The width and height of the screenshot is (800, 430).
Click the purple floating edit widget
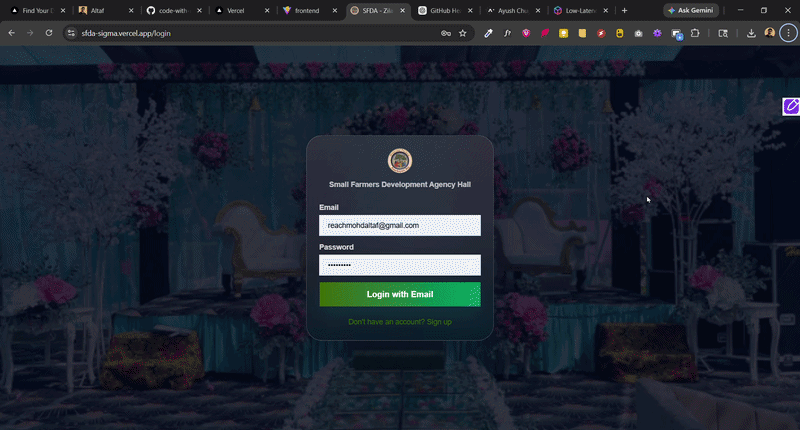pos(790,106)
